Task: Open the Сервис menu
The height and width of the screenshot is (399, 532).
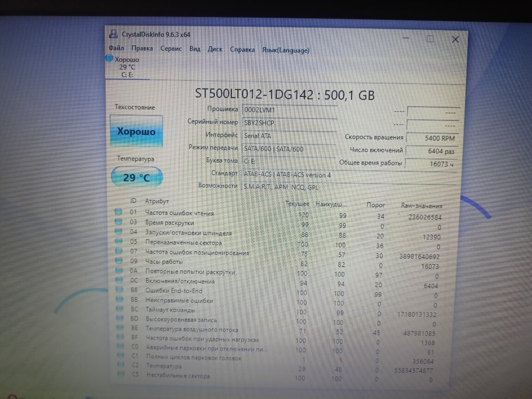Action: tap(171, 49)
